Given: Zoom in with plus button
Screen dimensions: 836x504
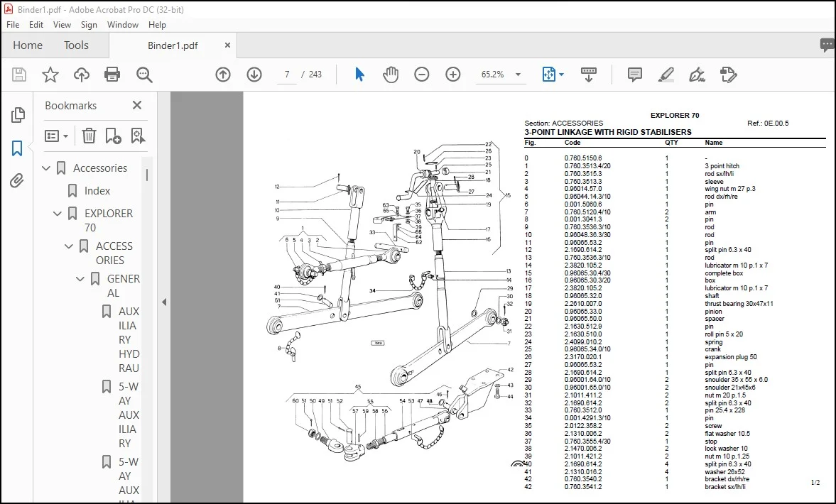Looking at the screenshot, I should coord(453,75).
